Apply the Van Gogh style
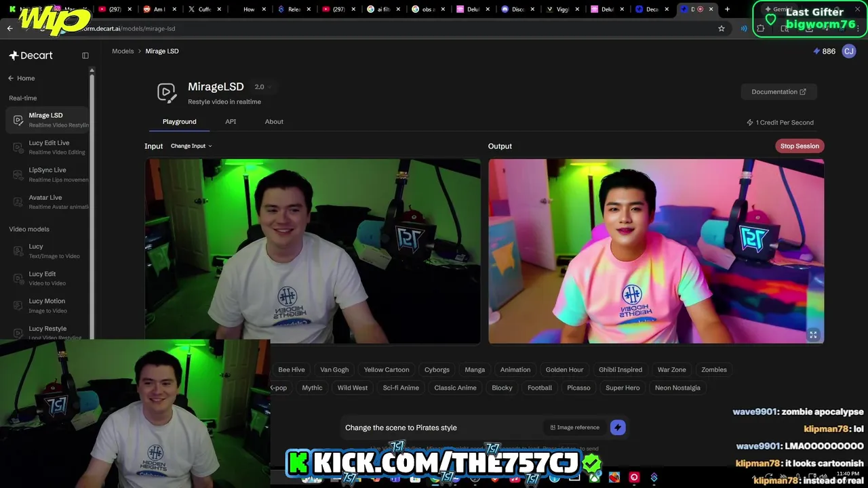This screenshot has width=868, height=488. click(x=334, y=370)
